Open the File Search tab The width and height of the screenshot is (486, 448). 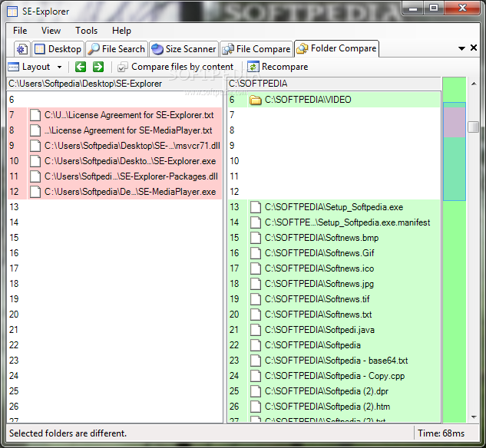[x=117, y=49]
